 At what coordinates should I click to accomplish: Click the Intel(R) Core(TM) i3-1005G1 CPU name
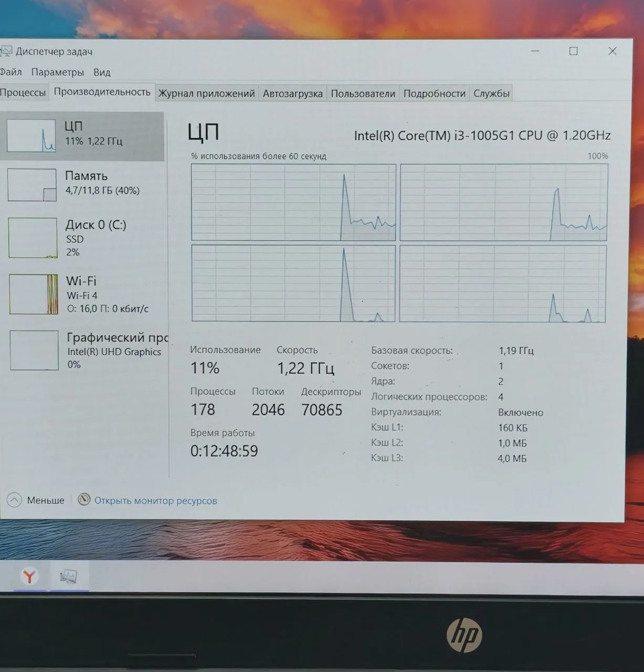pyautogui.click(x=482, y=135)
